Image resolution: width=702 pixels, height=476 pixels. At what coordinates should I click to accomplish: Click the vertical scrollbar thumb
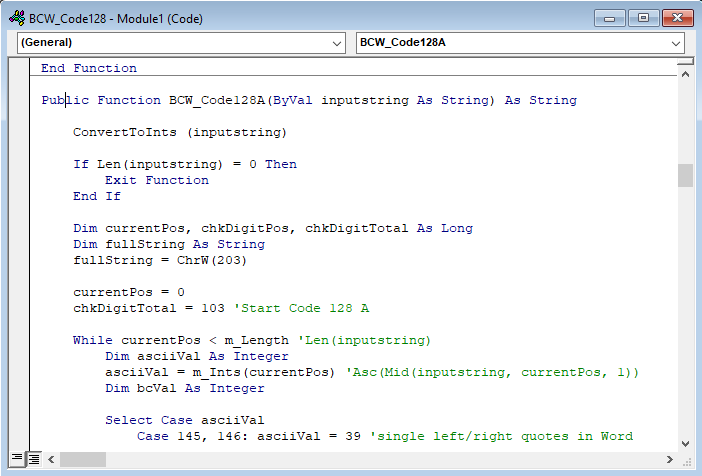[685, 176]
